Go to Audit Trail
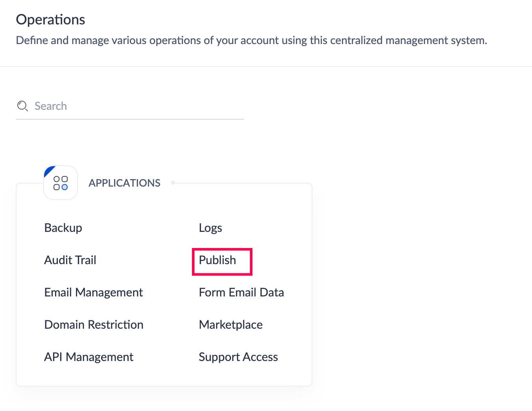 point(70,260)
